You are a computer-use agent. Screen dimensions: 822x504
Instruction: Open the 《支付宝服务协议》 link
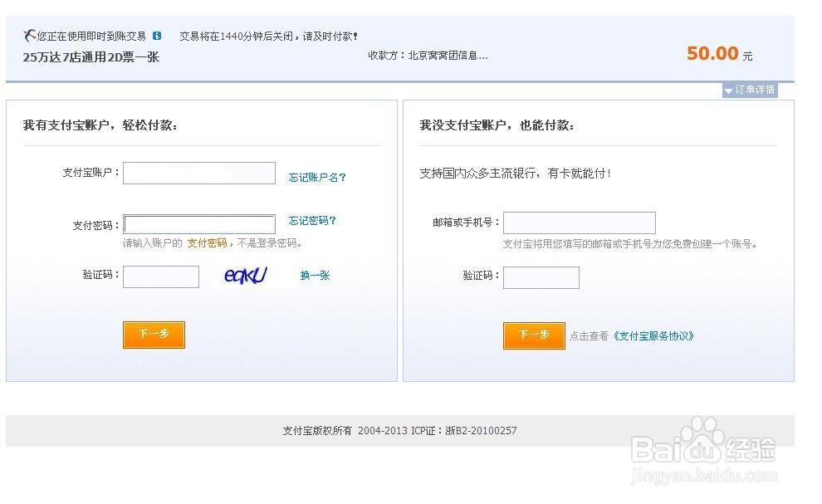pyautogui.click(x=653, y=335)
